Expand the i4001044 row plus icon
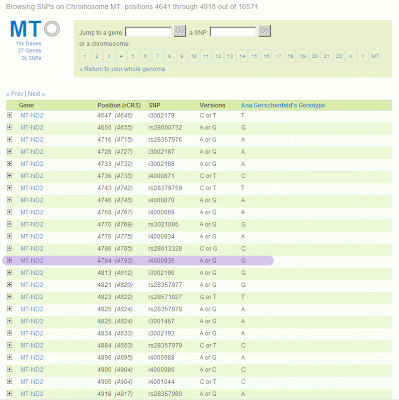The width and height of the screenshot is (399, 400). click(x=9, y=381)
